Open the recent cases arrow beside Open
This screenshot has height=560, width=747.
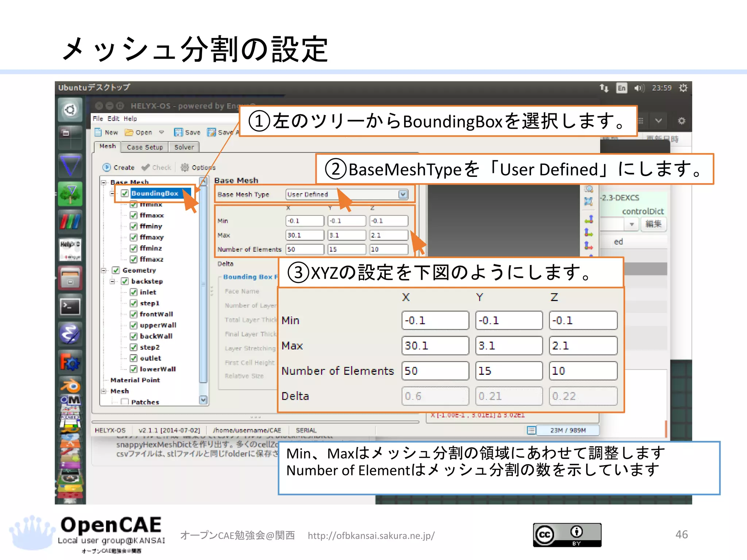[x=162, y=132]
